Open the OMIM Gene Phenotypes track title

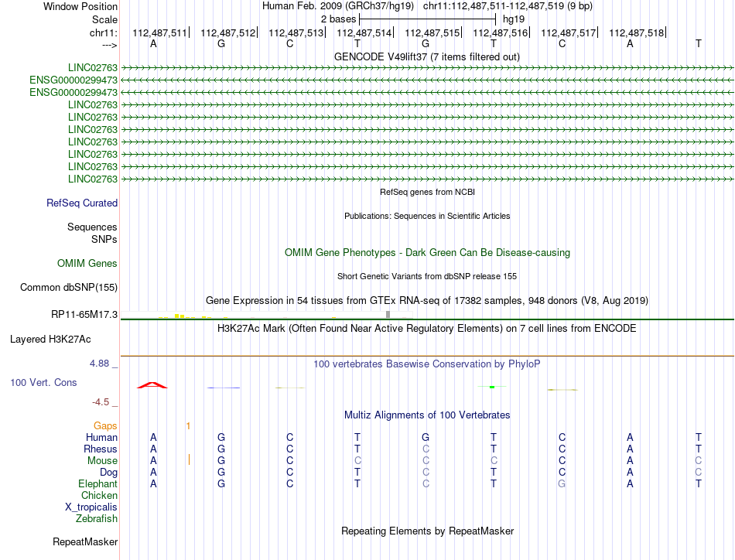[427, 253]
